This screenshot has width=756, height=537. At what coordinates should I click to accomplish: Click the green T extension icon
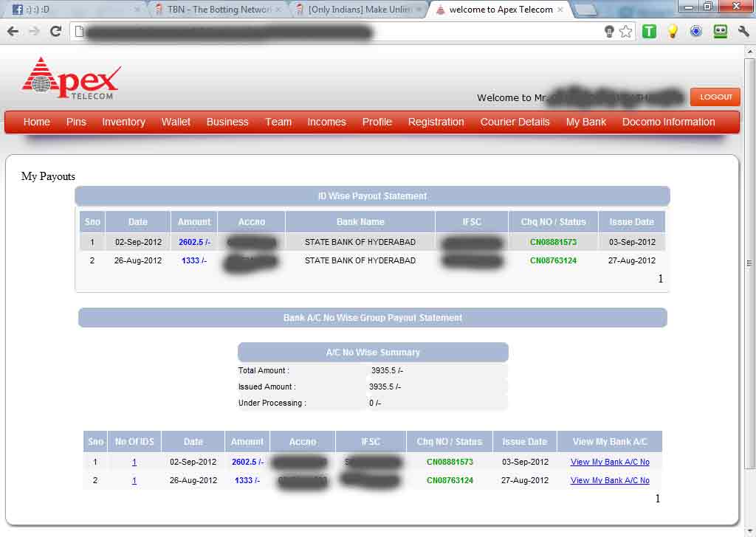(649, 32)
